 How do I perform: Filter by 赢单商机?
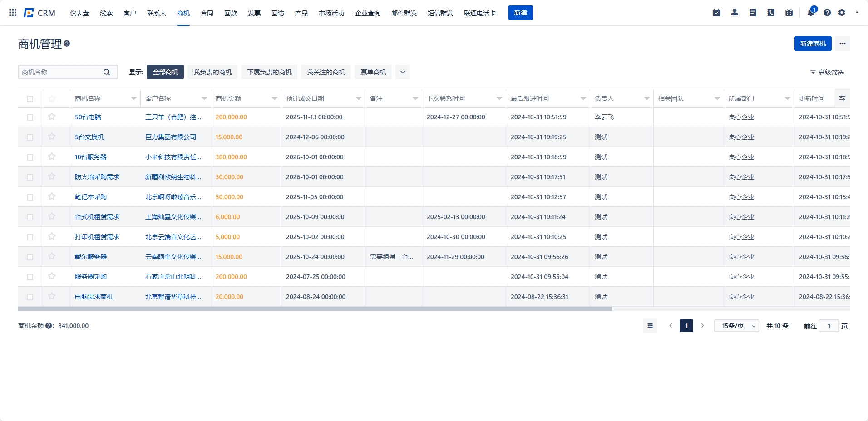tap(373, 72)
